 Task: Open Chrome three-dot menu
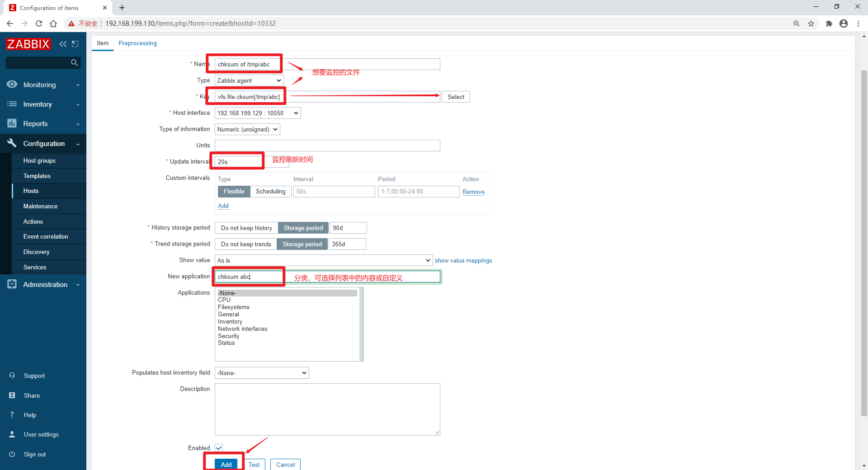858,23
